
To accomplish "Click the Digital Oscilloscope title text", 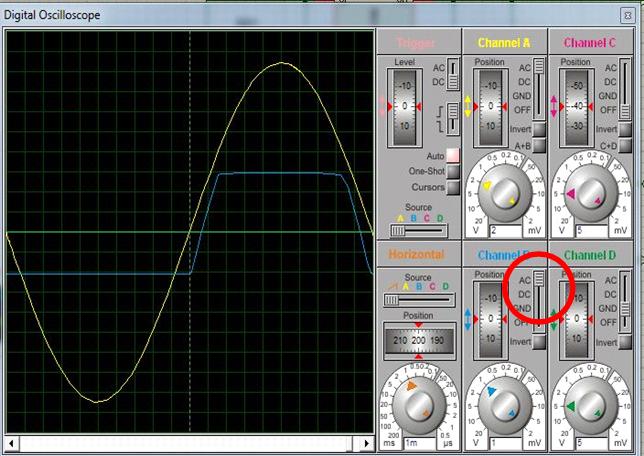I will (52, 15).
